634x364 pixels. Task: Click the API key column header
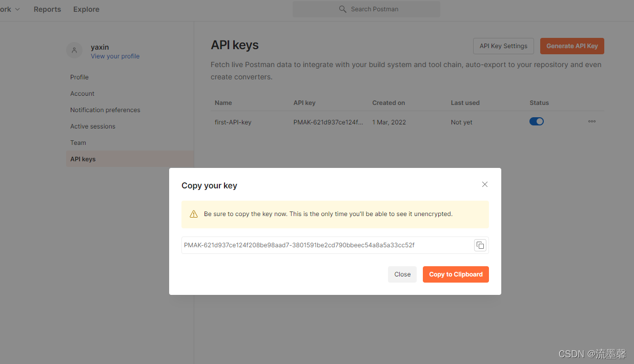[x=304, y=103]
